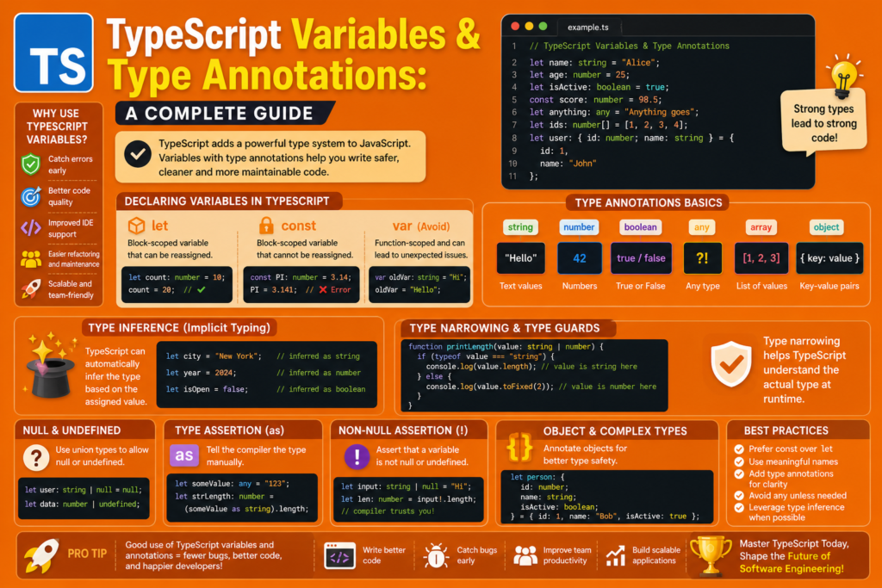This screenshot has width=882, height=588.
Task: Click the teal object label chip
Action: [x=826, y=227]
